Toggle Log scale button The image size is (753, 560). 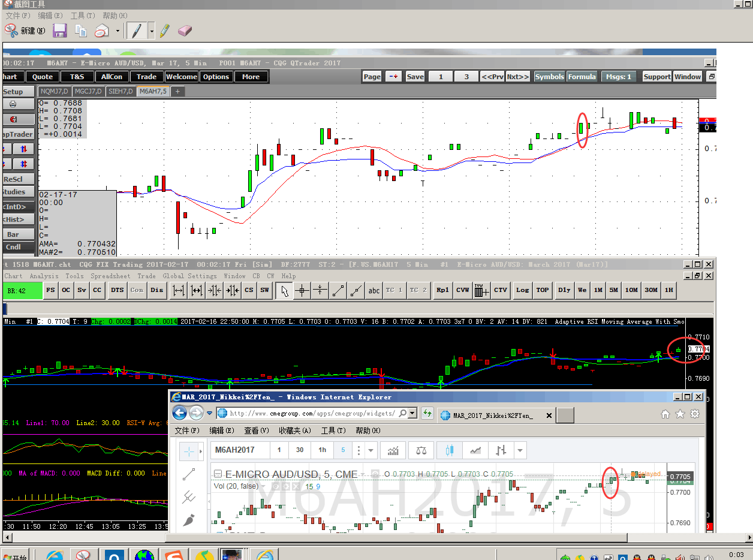coord(523,290)
